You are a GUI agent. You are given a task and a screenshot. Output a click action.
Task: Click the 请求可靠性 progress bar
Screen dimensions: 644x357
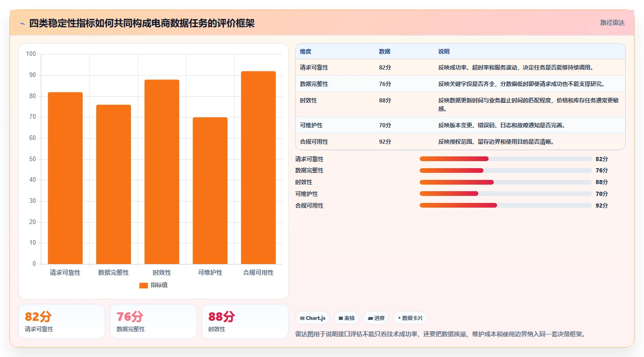click(x=506, y=159)
